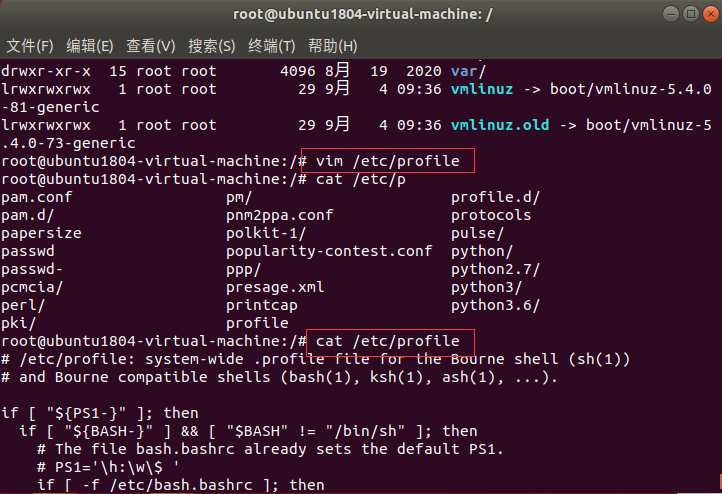Click the line 'if [ -f /etc/bash.bashrc ]; then'
Screen dimensions: 722x494
click(180, 485)
